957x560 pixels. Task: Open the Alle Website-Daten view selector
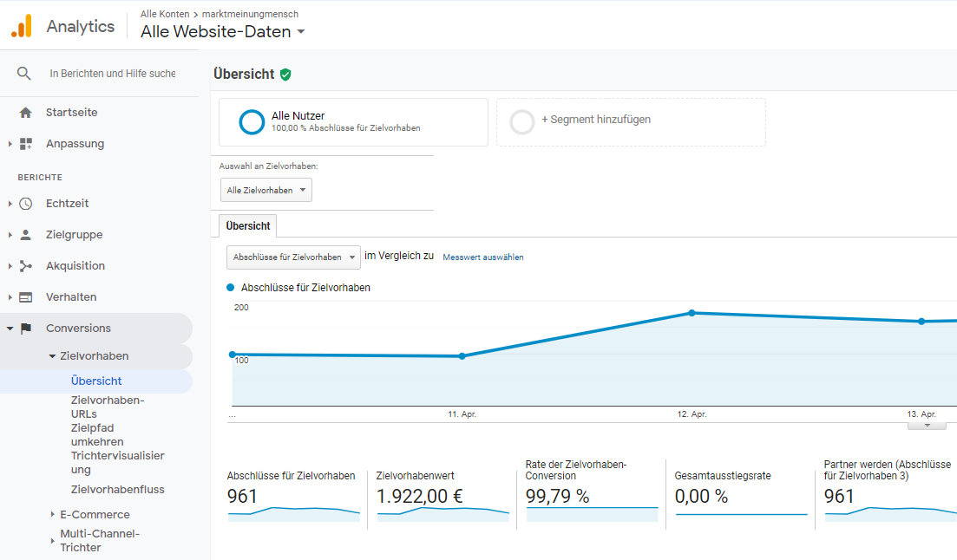click(x=223, y=32)
